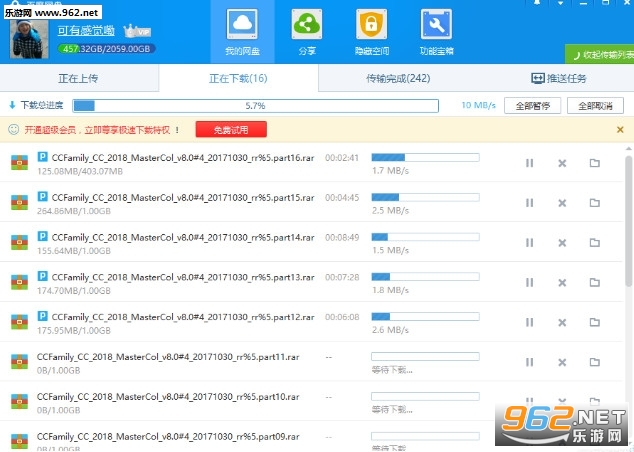
Task: Open folder for part14.rar download
Action: click(x=594, y=243)
